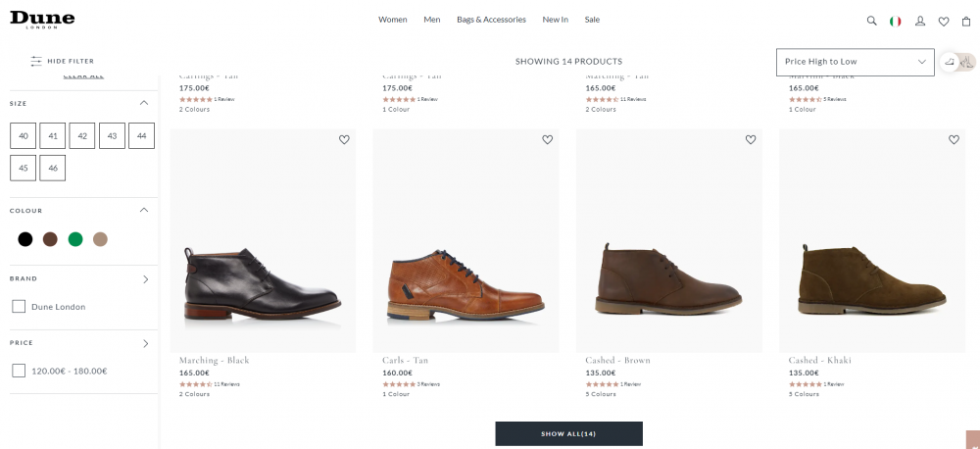Open the Price High to Low dropdown
Screen dimensions: 980x449
pyautogui.click(x=855, y=62)
